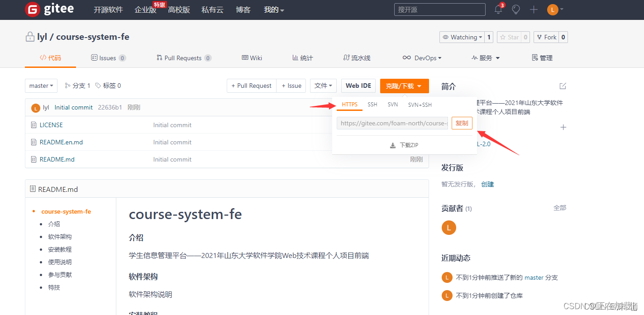The height and width of the screenshot is (315, 644).
Task: Jump to 安装教程 in README outline
Action: point(60,249)
